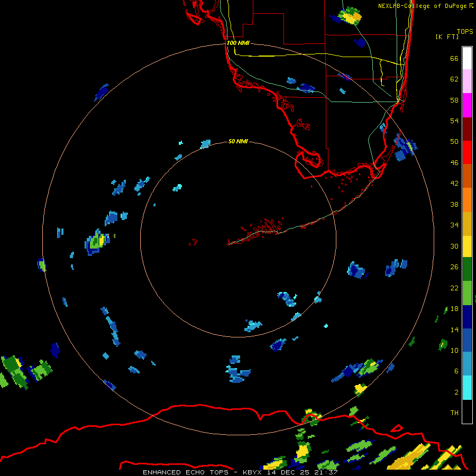Pick the dark red maroon legend swatch
The height and width of the screenshot is (476, 476).
(x=467, y=129)
